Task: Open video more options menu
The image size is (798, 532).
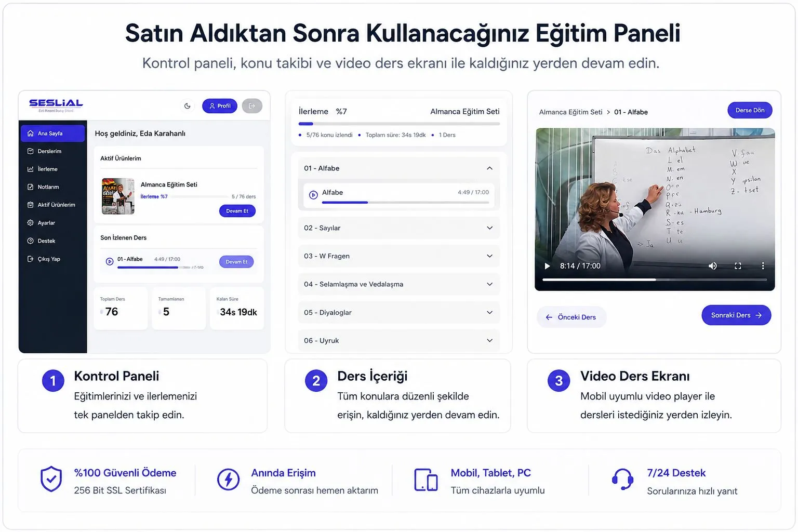Action: tap(763, 266)
